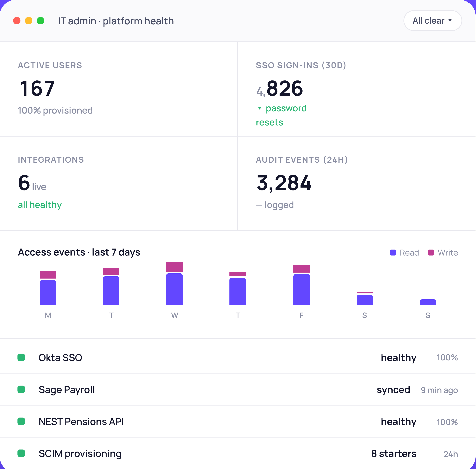The height and width of the screenshot is (472, 476).
Task: Click the 'password resets' trend text
Action: tap(281, 115)
